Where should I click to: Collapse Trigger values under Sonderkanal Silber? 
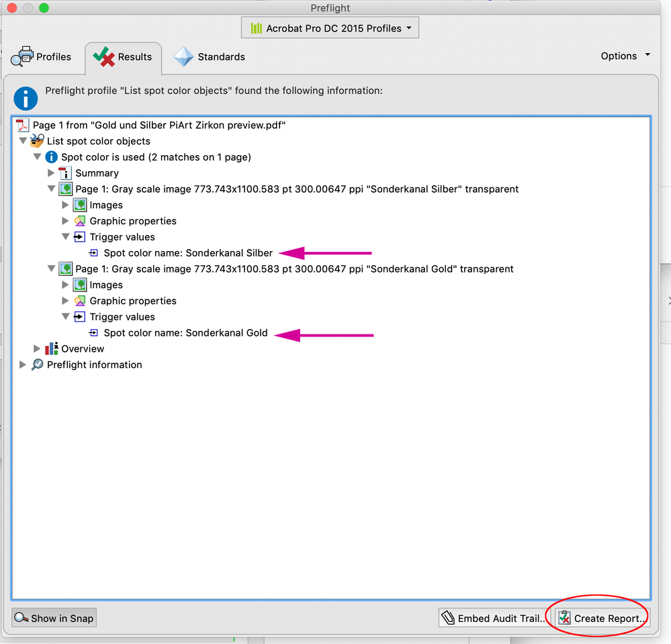pos(65,236)
